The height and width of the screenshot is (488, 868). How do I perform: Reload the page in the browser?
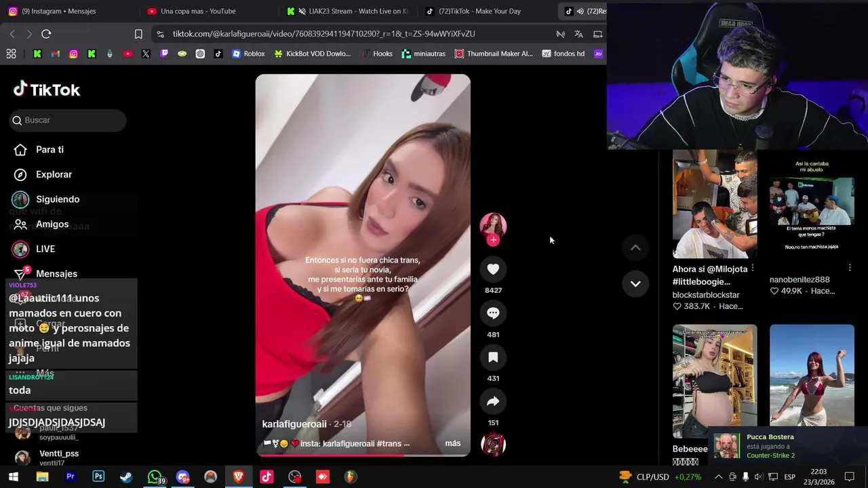(46, 34)
